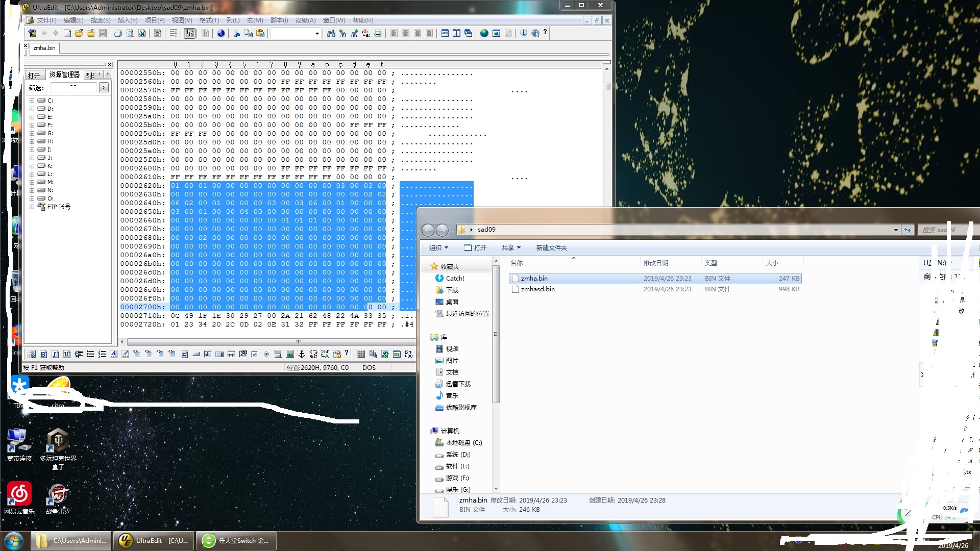
Task: Toggle the hex edit mode button
Action: pyautogui.click(x=189, y=33)
